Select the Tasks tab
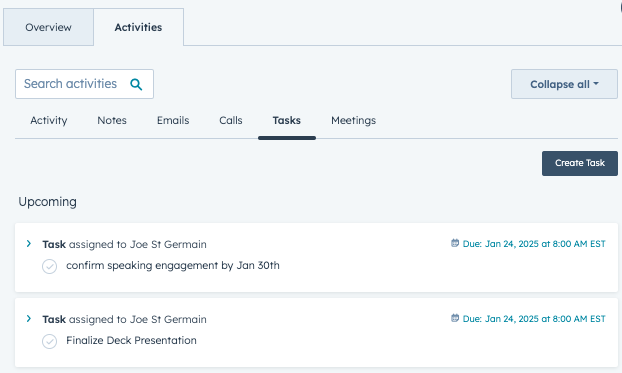The image size is (622, 373). pos(287,120)
